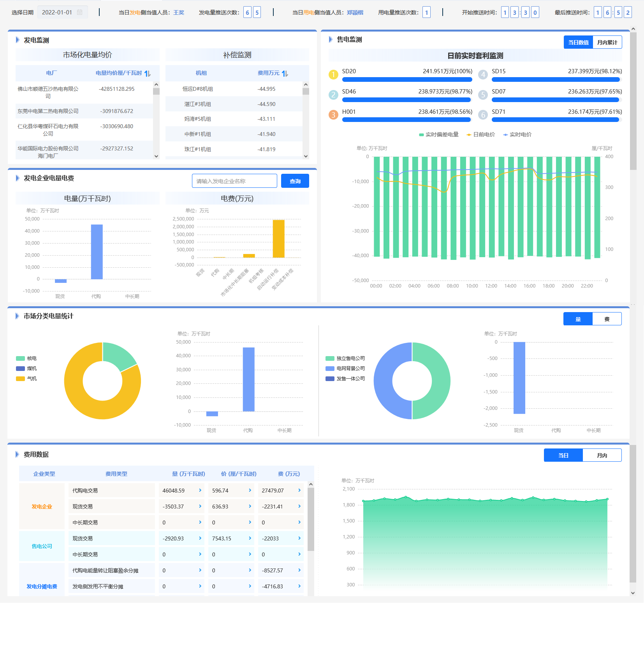This screenshot has width=644, height=669.
Task: Open detail arrow next to 636.93
Action: tap(250, 506)
